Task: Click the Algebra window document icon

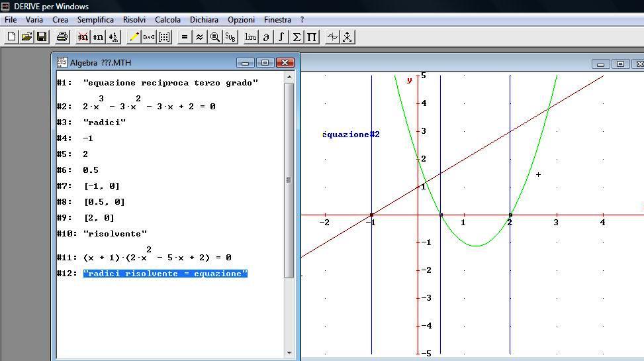Action: click(x=62, y=62)
